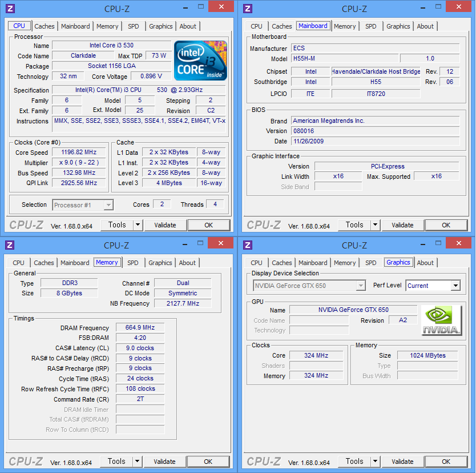Open the Perf Level dropdown showing Current
The width and height of the screenshot is (476, 473).
tap(455, 286)
